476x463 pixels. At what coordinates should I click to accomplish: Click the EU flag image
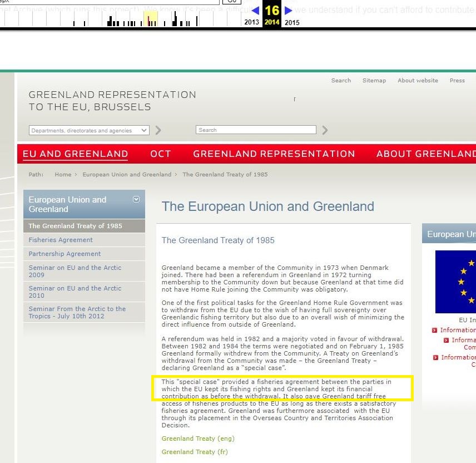(x=455, y=282)
